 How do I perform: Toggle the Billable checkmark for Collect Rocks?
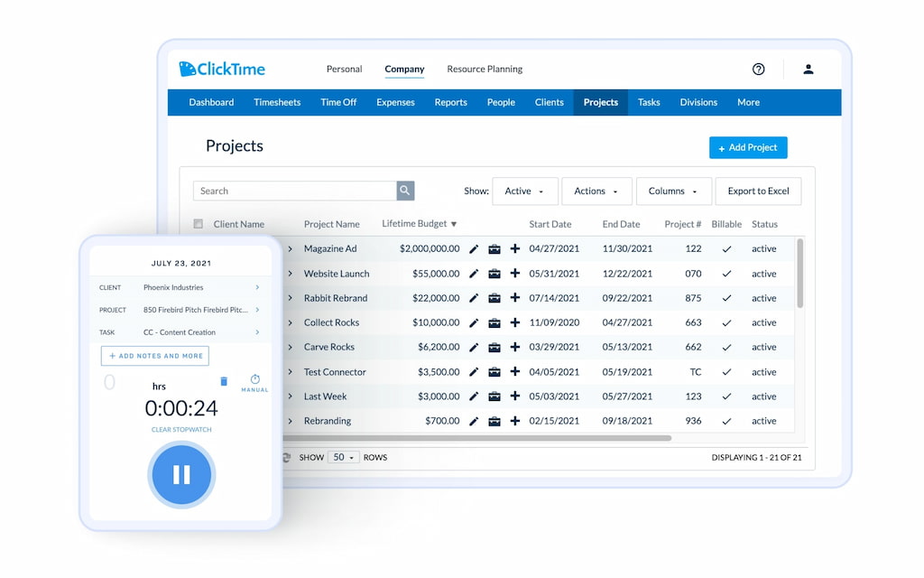click(726, 322)
